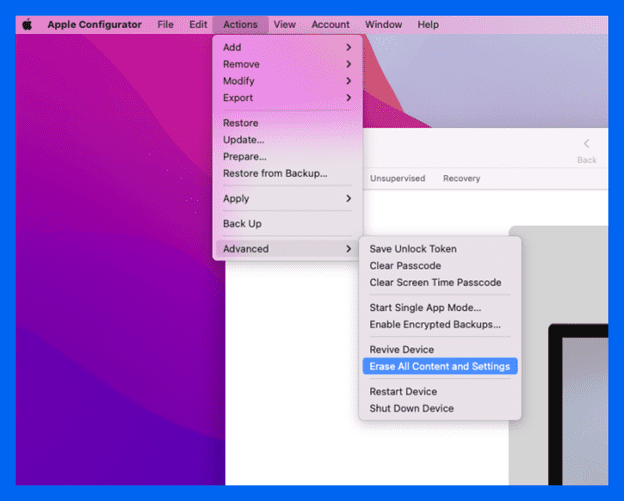Expand the Export submenu
The width and height of the screenshot is (624, 501).
(x=287, y=97)
